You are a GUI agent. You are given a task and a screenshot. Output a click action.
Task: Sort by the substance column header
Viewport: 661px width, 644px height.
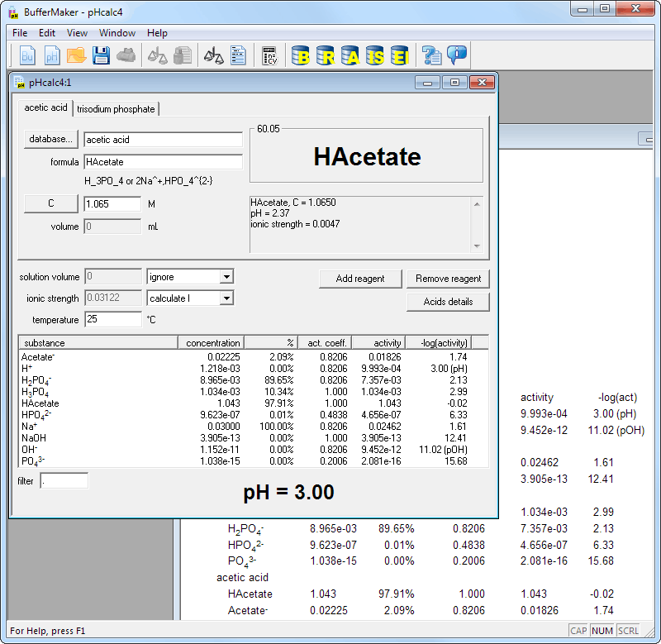(x=98, y=343)
